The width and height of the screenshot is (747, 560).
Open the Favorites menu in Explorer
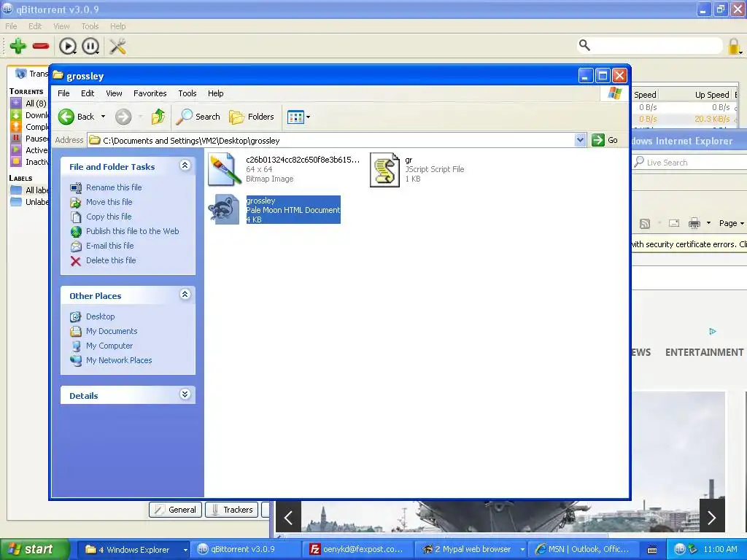(150, 93)
